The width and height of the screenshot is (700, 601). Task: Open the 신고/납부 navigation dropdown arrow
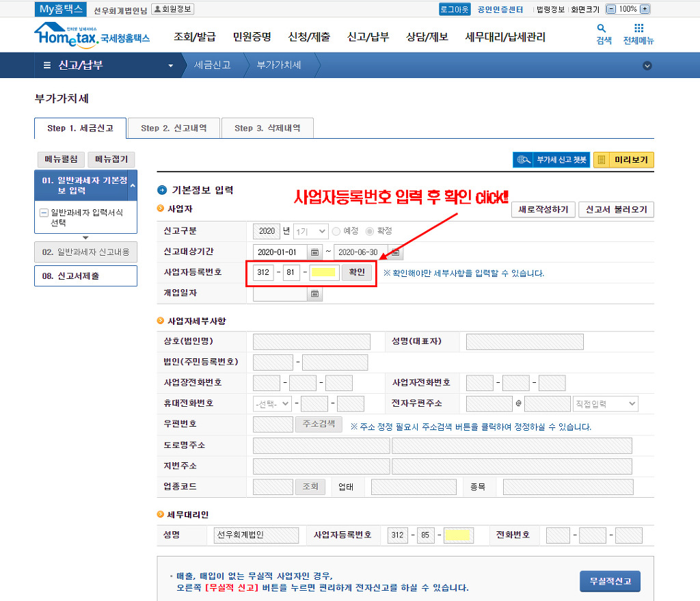point(170,66)
